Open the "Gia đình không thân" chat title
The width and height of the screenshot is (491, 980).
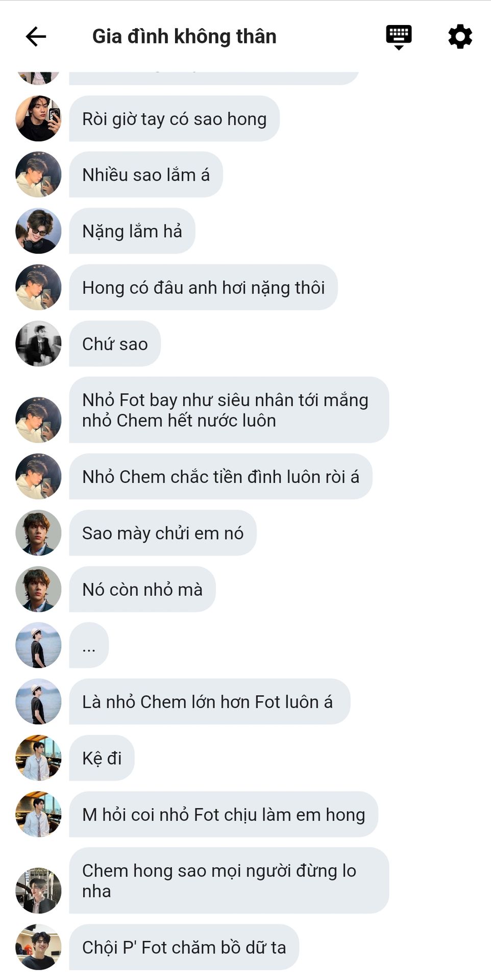tap(184, 36)
